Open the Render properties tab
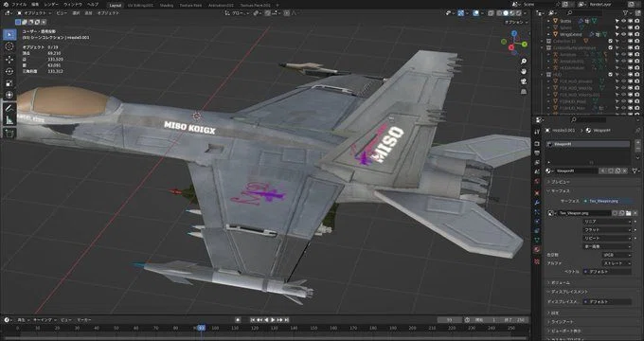This screenshot has width=644, height=341. (x=537, y=143)
